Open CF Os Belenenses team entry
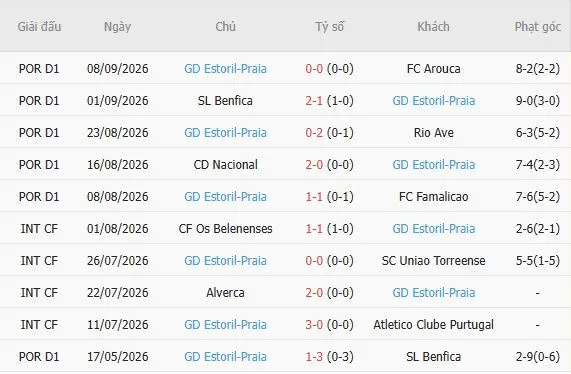This screenshot has height=374, width=571. click(225, 229)
